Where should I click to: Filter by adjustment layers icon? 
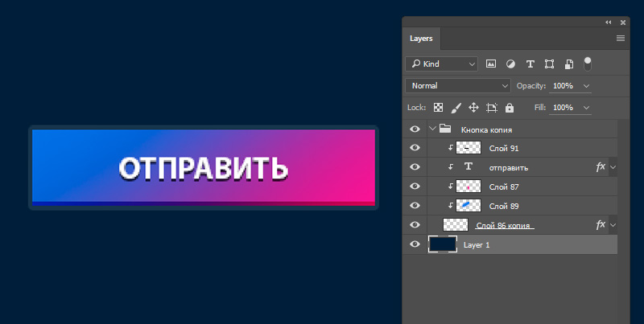[510, 64]
